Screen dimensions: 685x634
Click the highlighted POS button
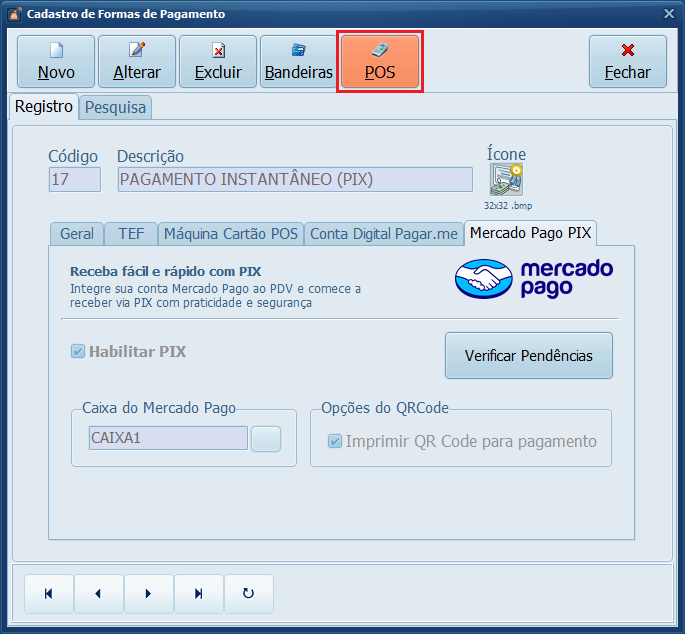click(380, 62)
